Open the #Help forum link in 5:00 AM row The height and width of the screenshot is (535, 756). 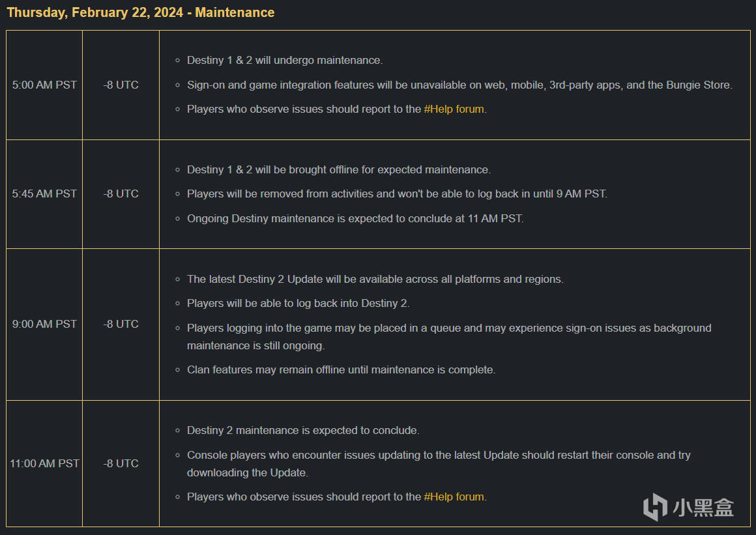tap(454, 109)
